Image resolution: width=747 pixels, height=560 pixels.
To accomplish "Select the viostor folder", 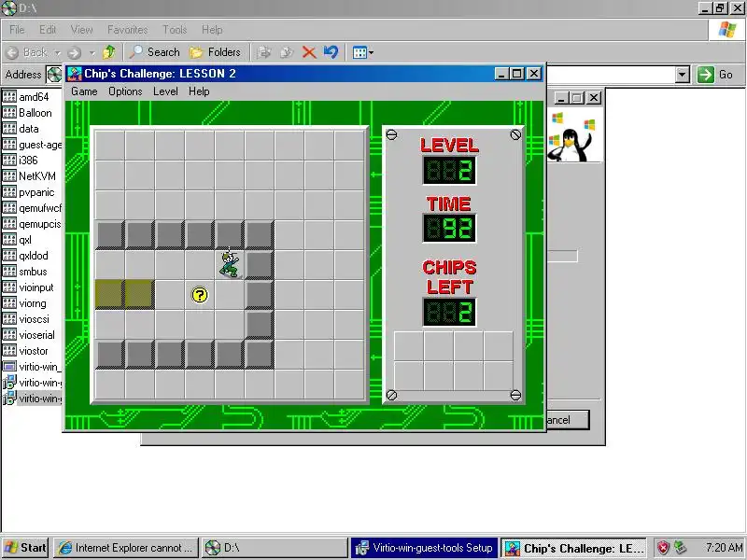I will coord(26,351).
